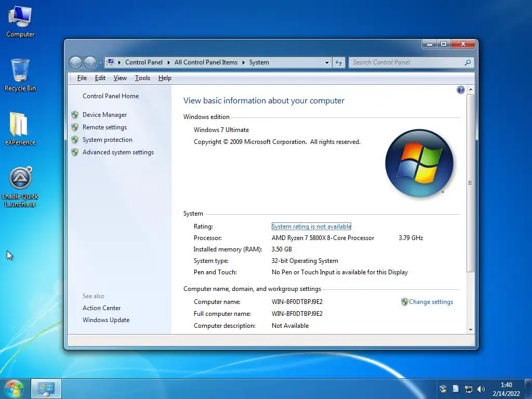Click the AMD Ryzen 7 5800X processor text
The height and width of the screenshot is (399, 532).
pos(323,238)
